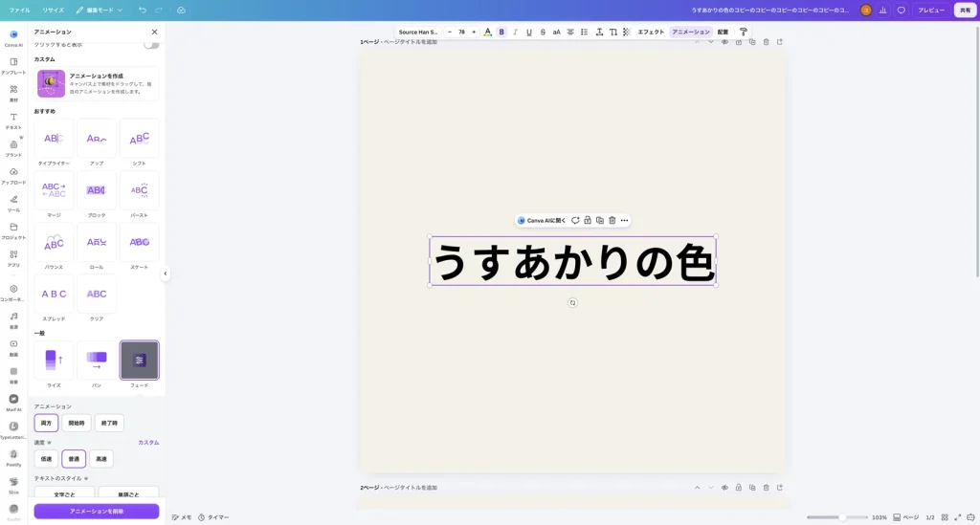This screenshot has width=980, height=525.
Task: Open the リサイズ menu
Action: [54, 10]
